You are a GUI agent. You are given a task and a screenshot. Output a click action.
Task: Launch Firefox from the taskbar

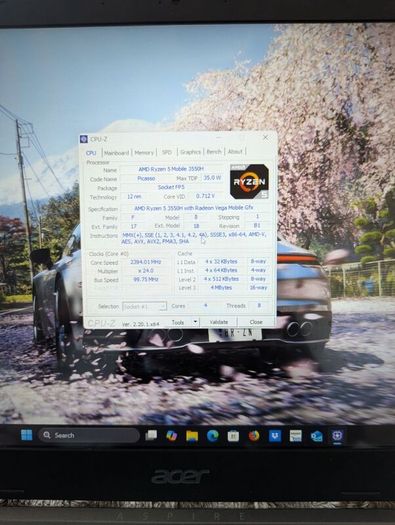tap(254, 436)
